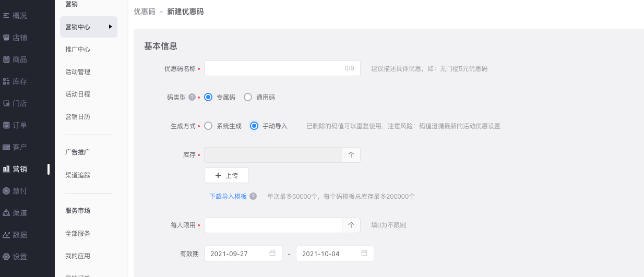This screenshot has height=277, width=644.
Task: Click the 渠道 channels icon in sidebar
Action: (x=6, y=213)
